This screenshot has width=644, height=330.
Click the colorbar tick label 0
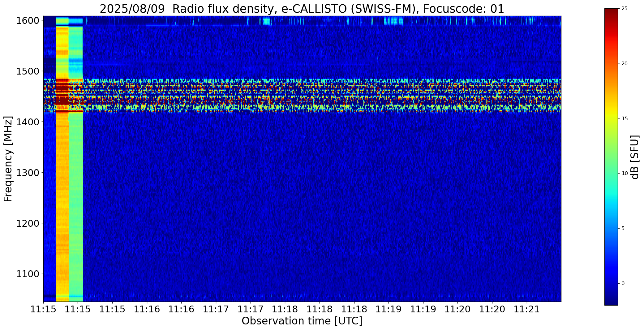point(623,284)
